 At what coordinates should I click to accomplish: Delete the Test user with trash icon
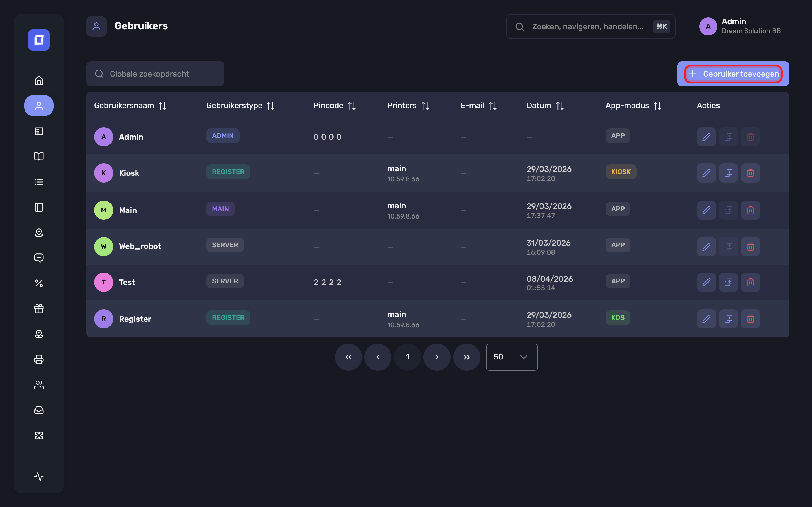coord(750,282)
